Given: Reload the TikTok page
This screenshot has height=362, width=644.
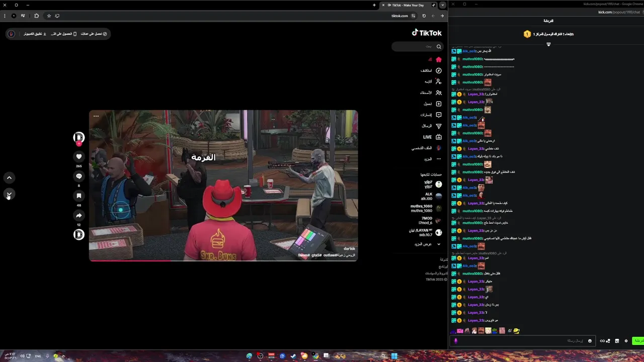Looking at the screenshot, I should click(424, 16).
